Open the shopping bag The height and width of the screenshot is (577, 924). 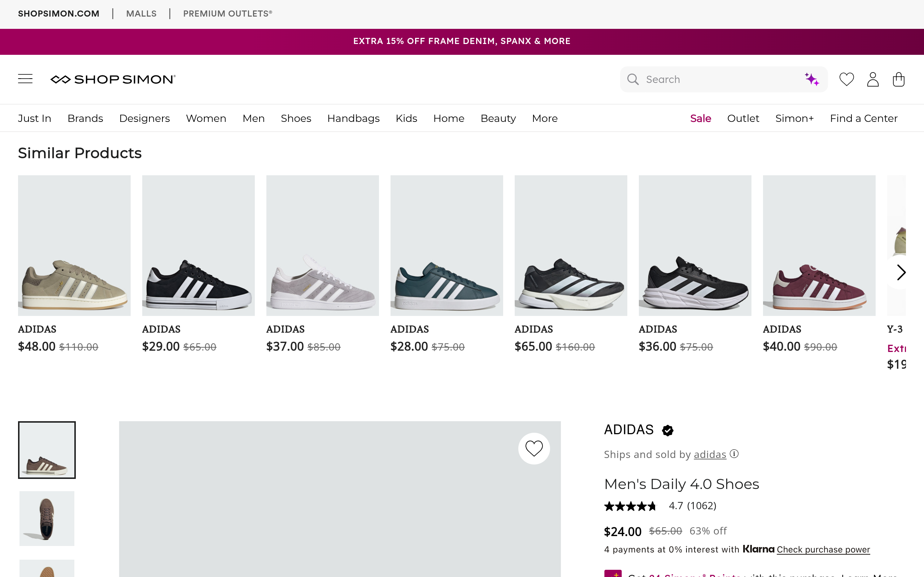click(898, 79)
